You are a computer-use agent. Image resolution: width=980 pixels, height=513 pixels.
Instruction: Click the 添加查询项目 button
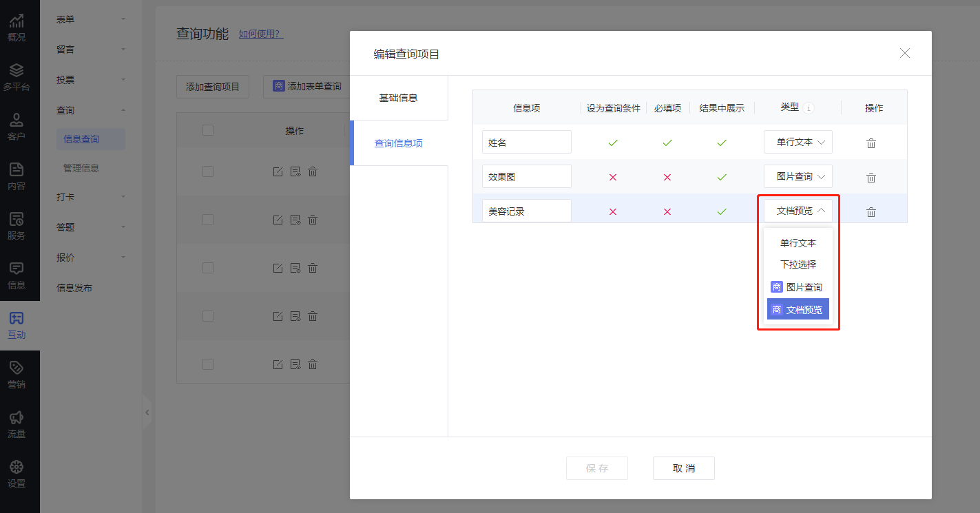[x=213, y=87]
